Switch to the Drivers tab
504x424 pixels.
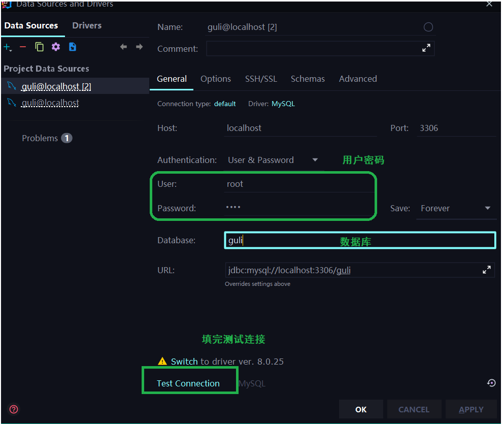pyautogui.click(x=87, y=25)
